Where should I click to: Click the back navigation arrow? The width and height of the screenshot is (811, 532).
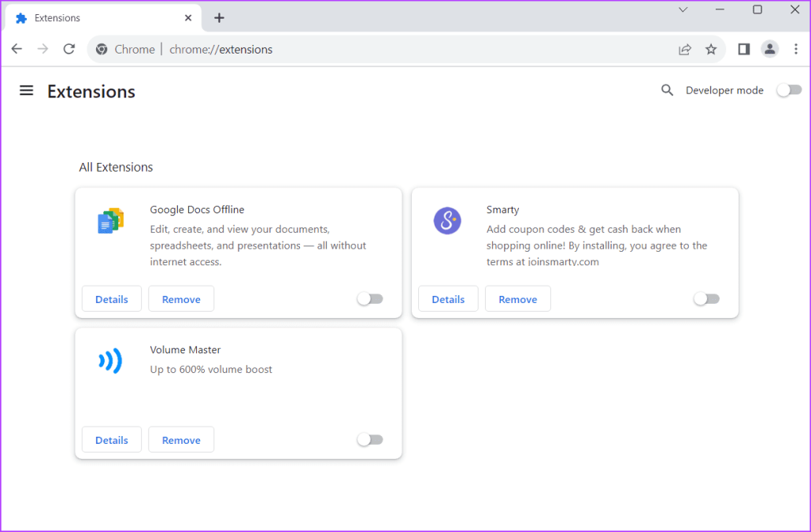coord(17,49)
